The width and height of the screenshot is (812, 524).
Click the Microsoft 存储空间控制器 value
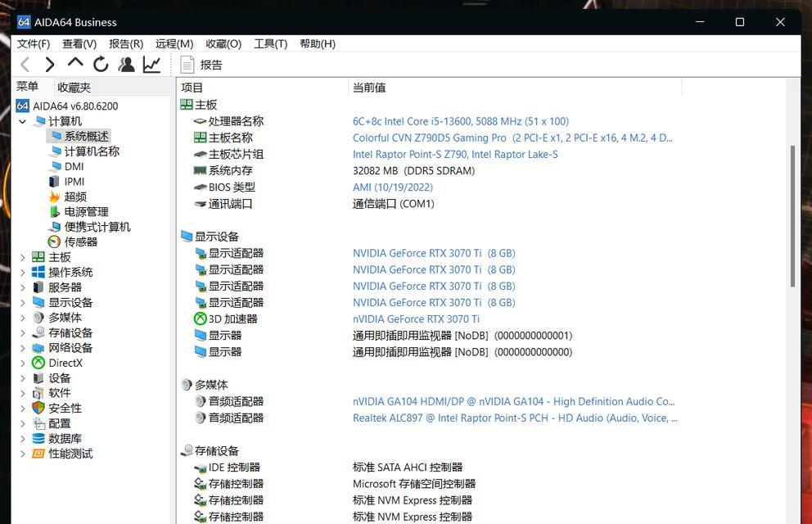click(413, 484)
